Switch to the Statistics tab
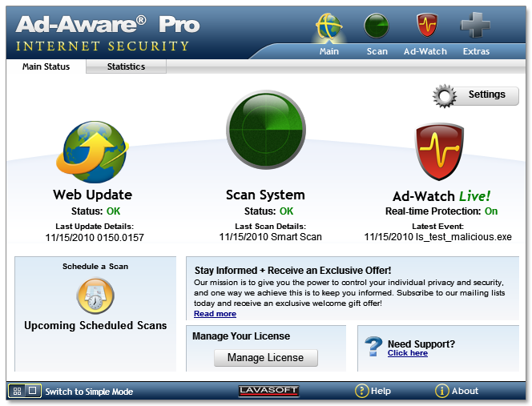Image resolution: width=532 pixels, height=406 pixels. (126, 66)
